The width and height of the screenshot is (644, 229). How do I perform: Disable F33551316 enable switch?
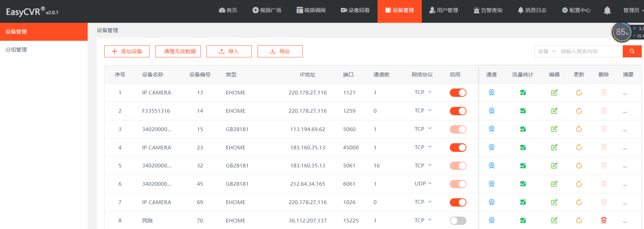click(x=458, y=111)
